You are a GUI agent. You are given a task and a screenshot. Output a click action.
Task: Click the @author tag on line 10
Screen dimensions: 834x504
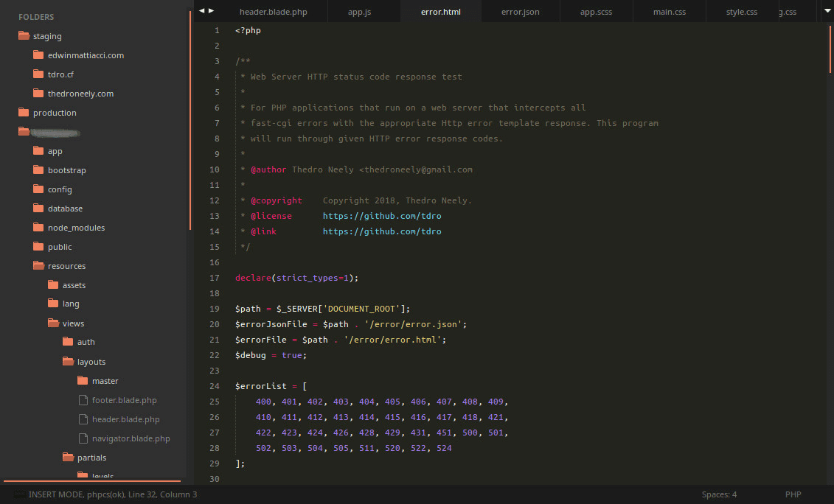(268, 169)
